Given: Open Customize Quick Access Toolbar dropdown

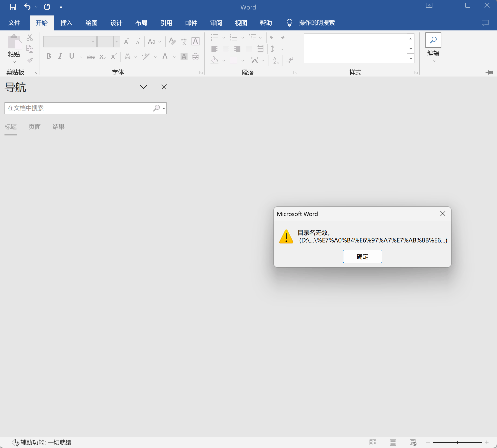Looking at the screenshot, I should (61, 7).
